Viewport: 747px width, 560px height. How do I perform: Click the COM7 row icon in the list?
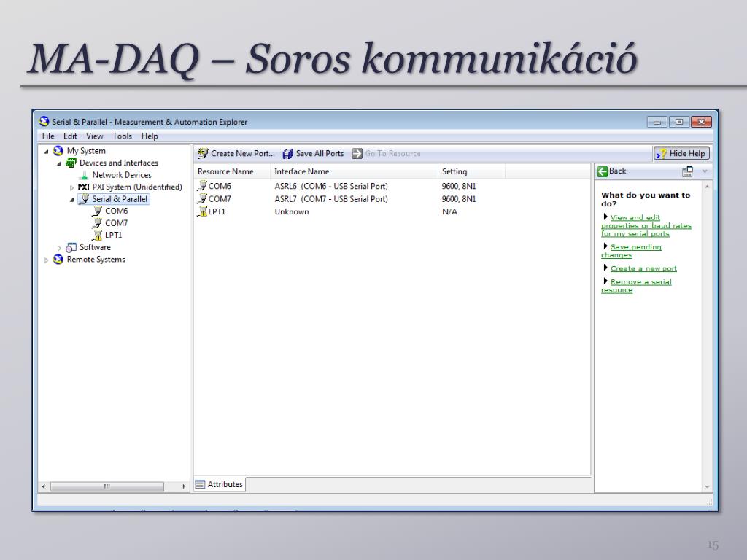[x=202, y=198]
